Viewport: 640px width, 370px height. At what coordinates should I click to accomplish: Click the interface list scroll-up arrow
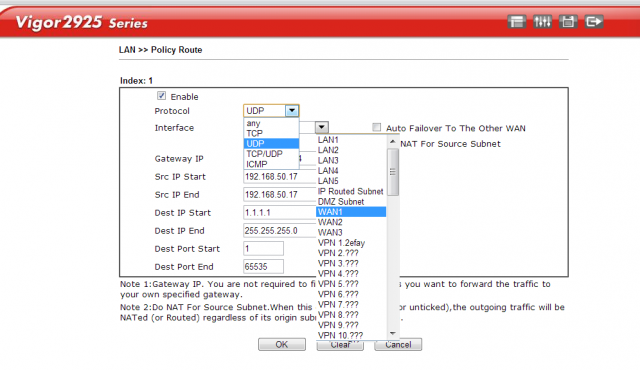[393, 141]
